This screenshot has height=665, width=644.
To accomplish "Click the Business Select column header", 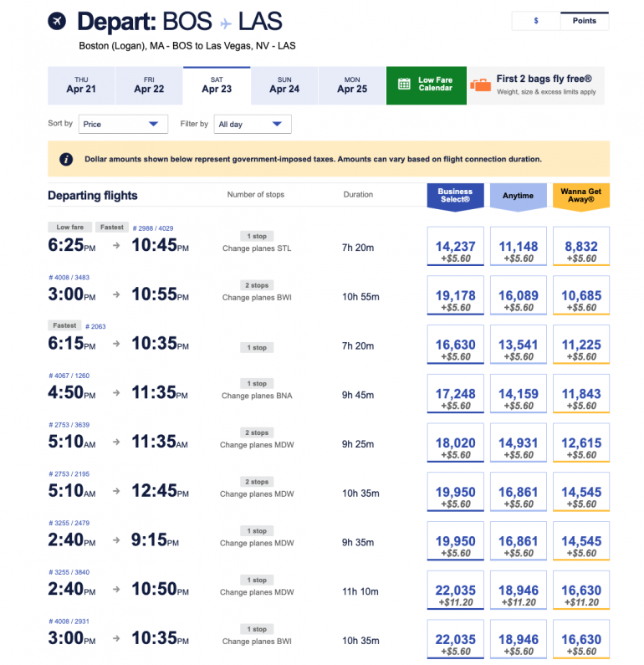I will click(455, 196).
